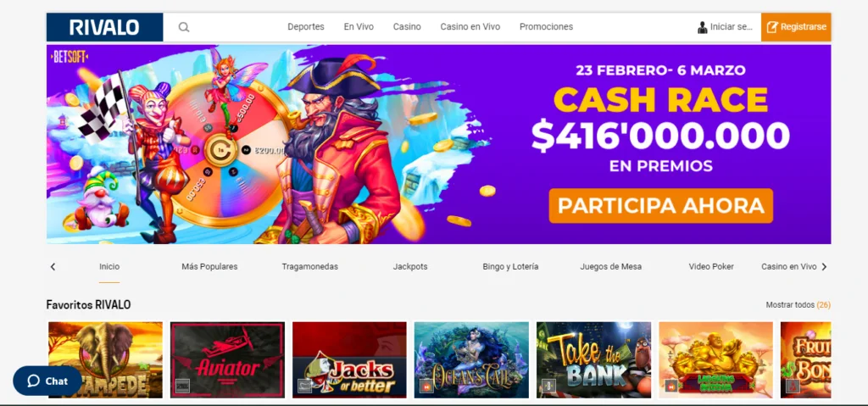868x406 pixels.
Task: Click the PARTICIPA AHORA button
Action: [x=661, y=205]
